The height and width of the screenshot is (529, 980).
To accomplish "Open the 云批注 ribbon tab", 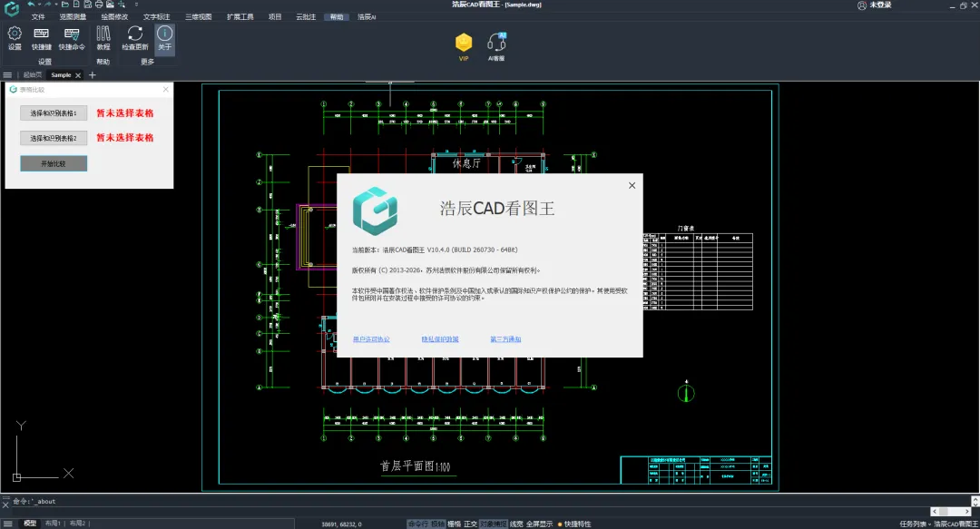I will 306,17.
